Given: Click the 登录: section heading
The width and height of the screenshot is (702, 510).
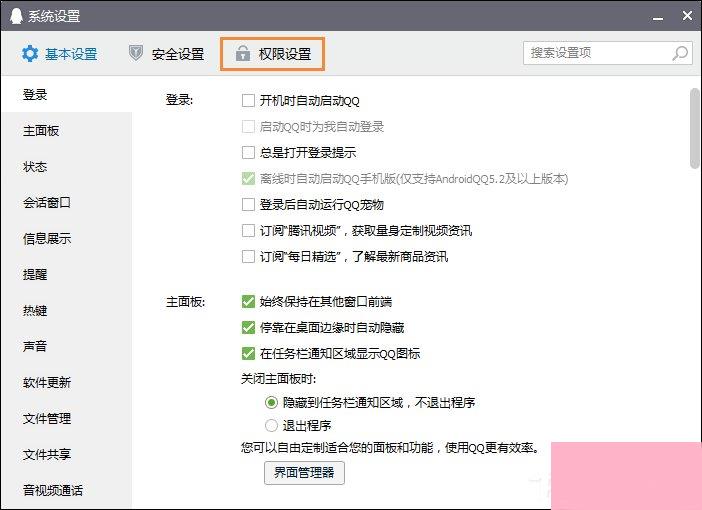Looking at the screenshot, I should 179,99.
